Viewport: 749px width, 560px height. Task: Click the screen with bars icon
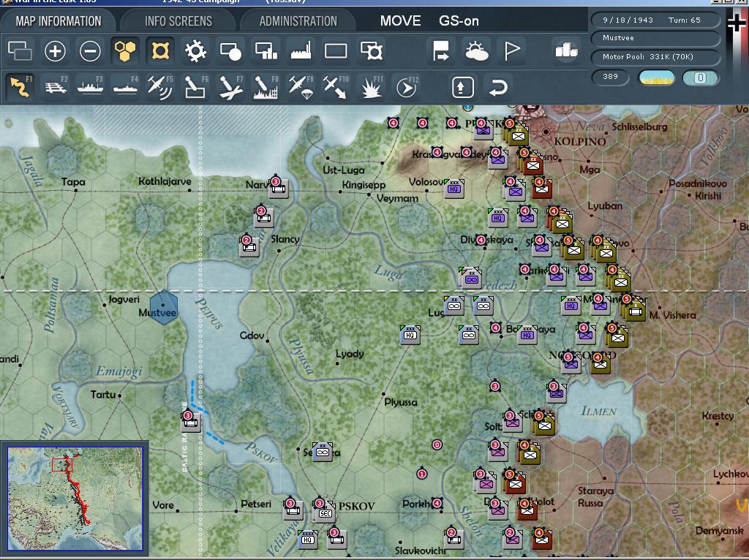[x=266, y=50]
